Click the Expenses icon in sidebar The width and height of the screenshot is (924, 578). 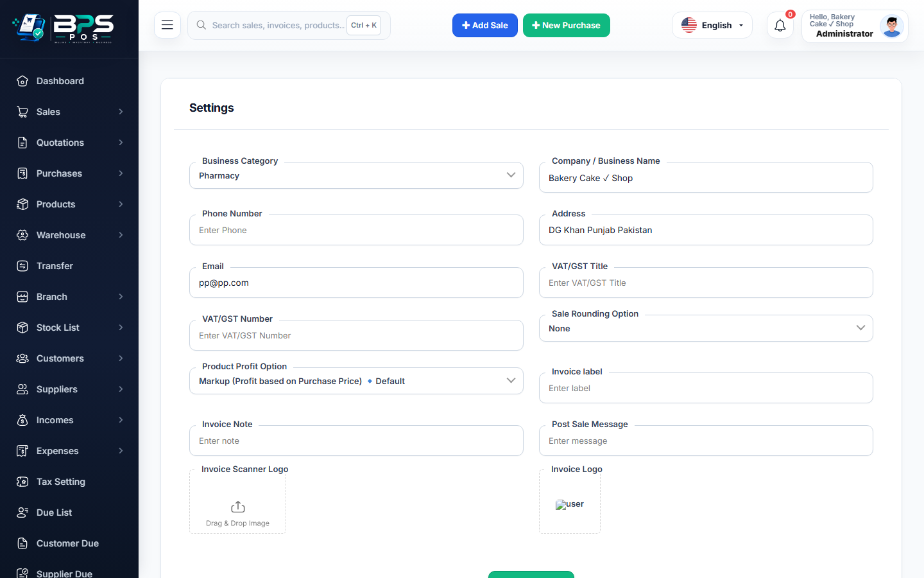pyautogui.click(x=22, y=451)
